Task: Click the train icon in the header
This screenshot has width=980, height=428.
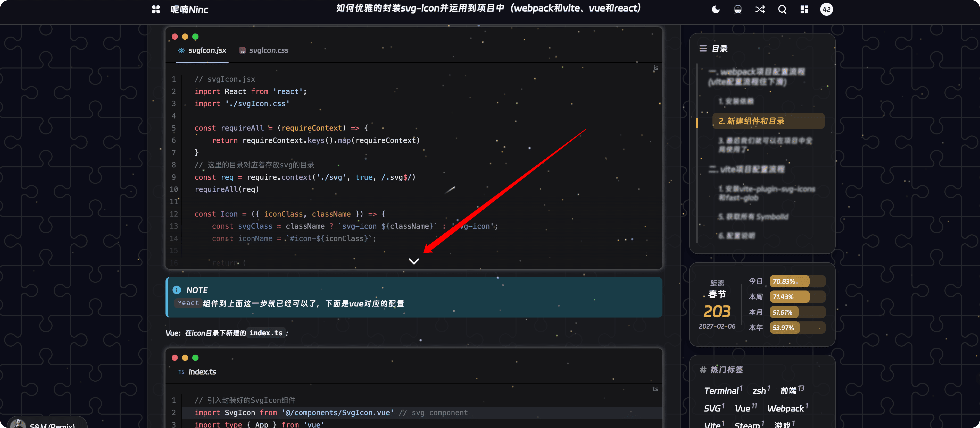Action: 738,10
